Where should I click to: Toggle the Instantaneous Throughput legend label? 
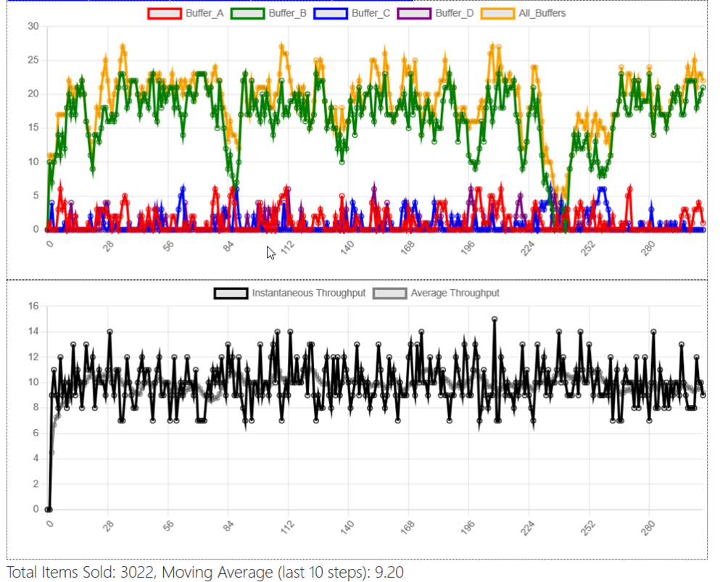(309, 294)
